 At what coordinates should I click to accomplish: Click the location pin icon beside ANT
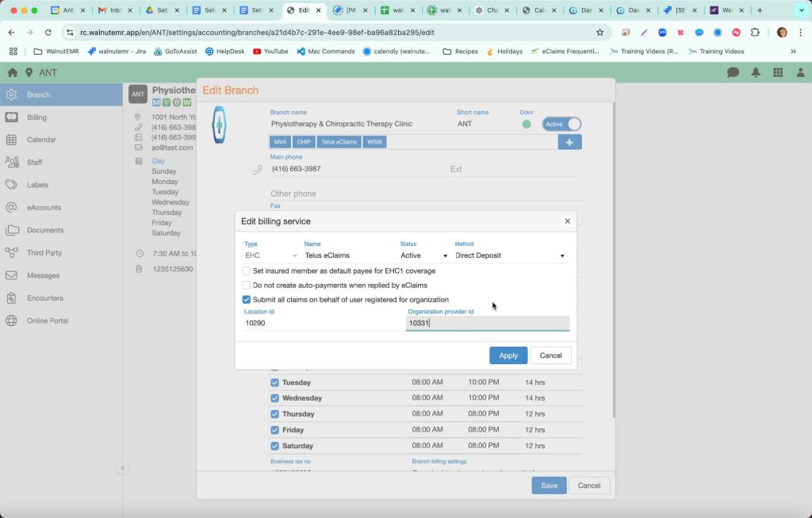point(29,72)
